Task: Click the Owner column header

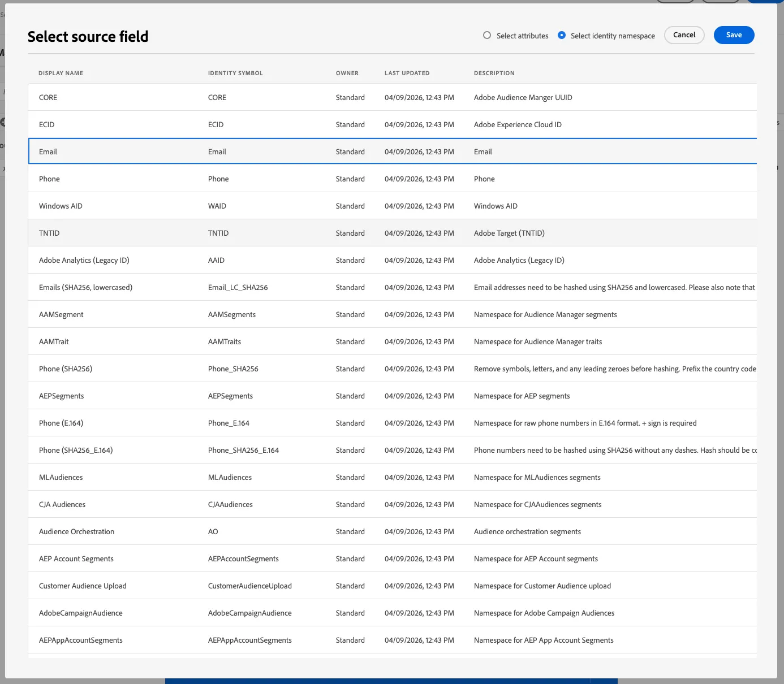Action: click(347, 73)
